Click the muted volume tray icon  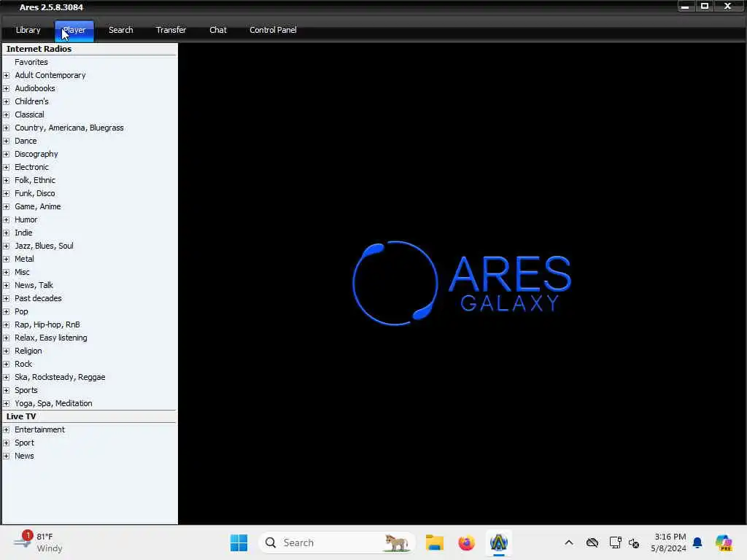click(x=634, y=543)
